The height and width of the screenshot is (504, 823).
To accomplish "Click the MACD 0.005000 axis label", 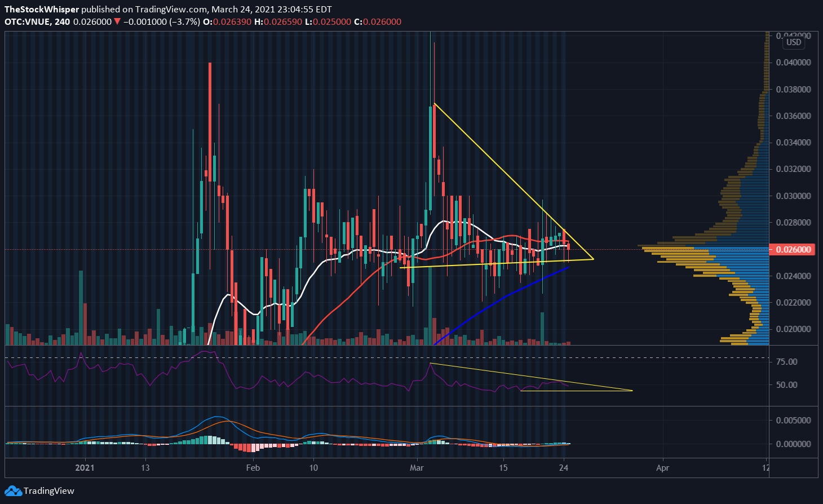I will tap(794, 420).
